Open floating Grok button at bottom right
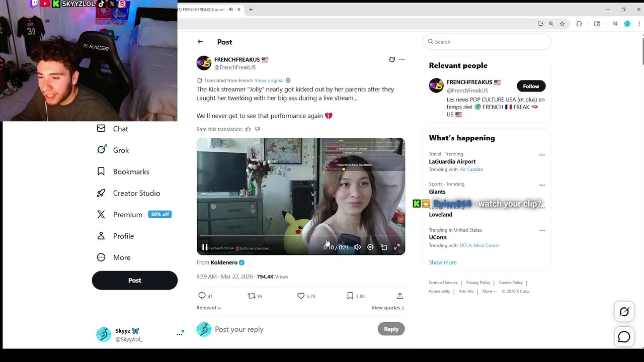This screenshot has width=644, height=362. click(x=624, y=312)
